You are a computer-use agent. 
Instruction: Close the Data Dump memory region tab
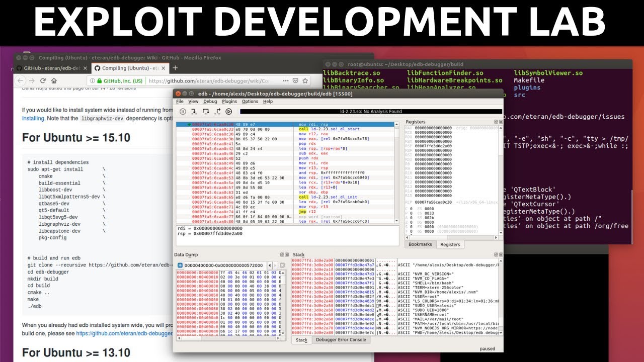[x=282, y=265]
